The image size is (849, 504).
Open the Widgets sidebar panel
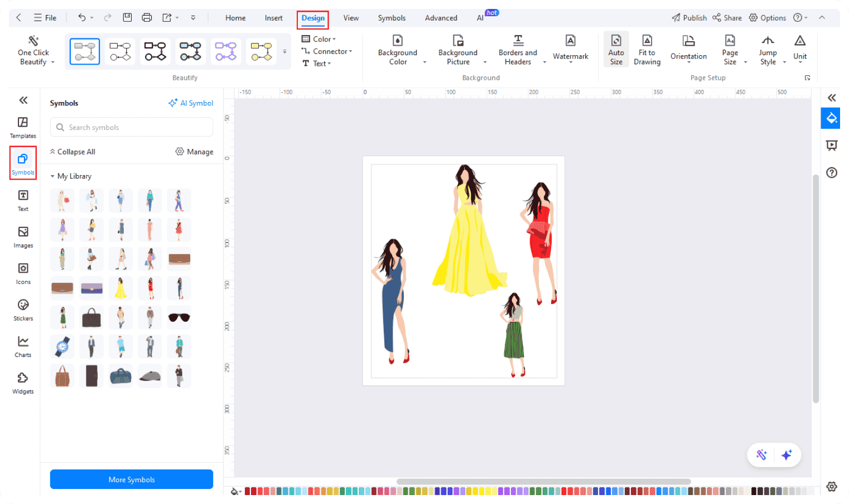click(23, 383)
